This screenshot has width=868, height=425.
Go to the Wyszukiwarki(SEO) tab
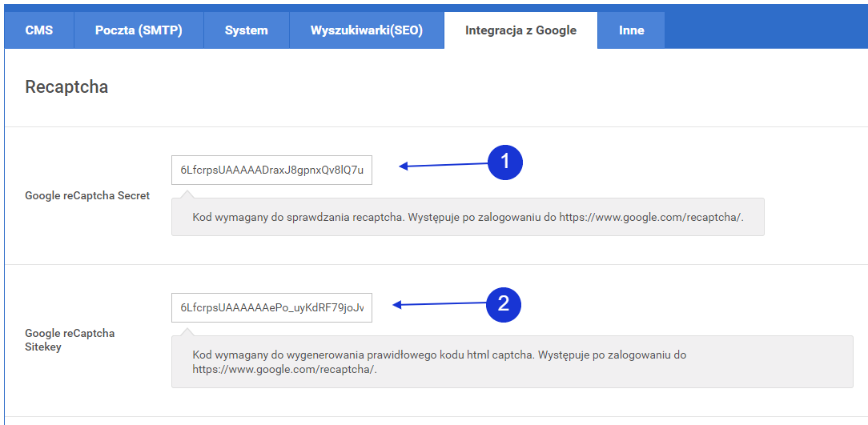[x=366, y=30]
